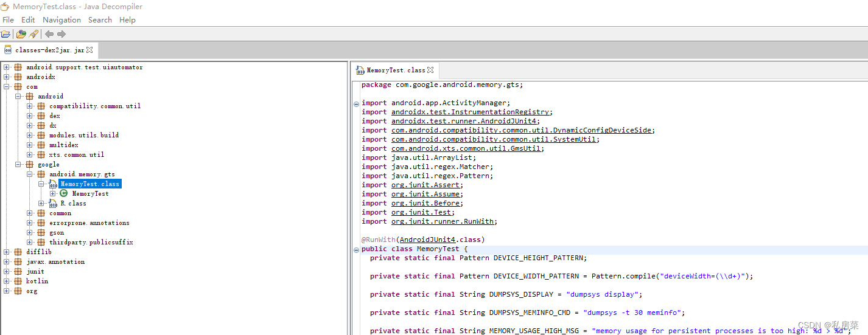This screenshot has height=335, width=868.
Task: Expand the androidx package node
Action: point(7,77)
